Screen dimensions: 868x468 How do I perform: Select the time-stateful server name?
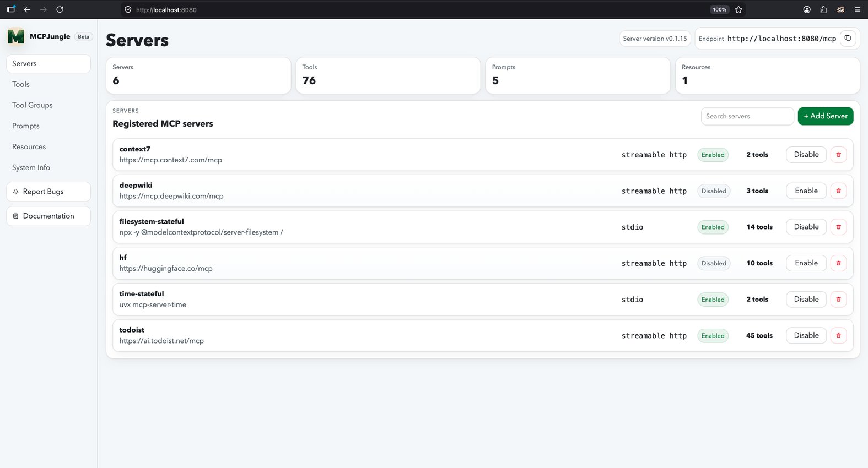point(142,294)
